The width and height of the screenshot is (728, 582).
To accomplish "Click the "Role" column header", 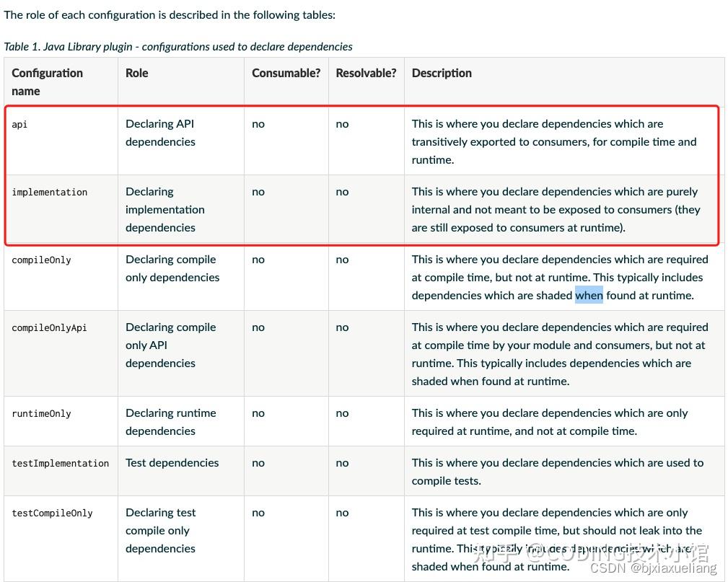I will (x=137, y=73).
